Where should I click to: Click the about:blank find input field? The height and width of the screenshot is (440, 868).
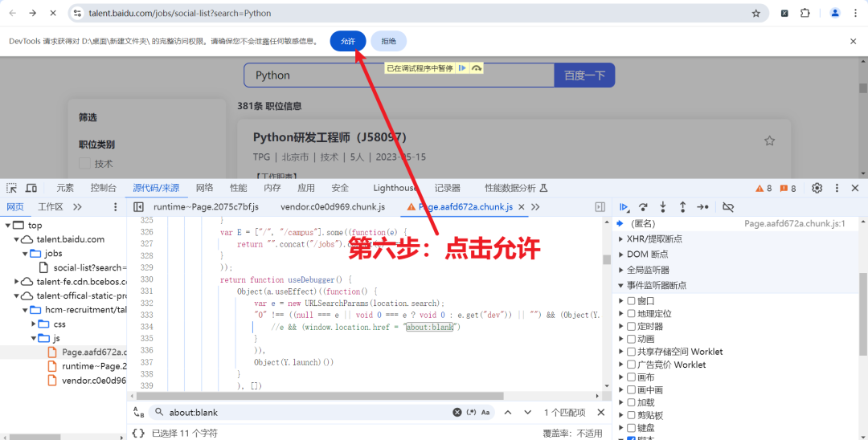[309, 413]
